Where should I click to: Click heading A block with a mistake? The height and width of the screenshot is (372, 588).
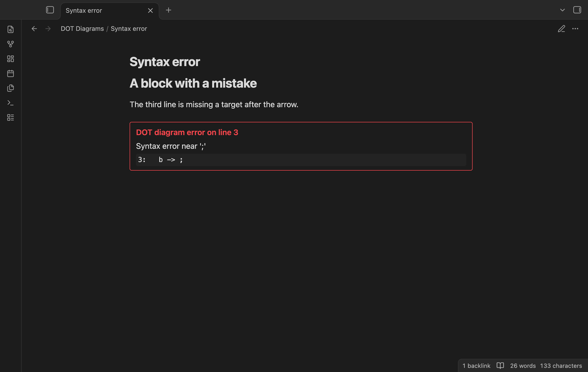[193, 83]
